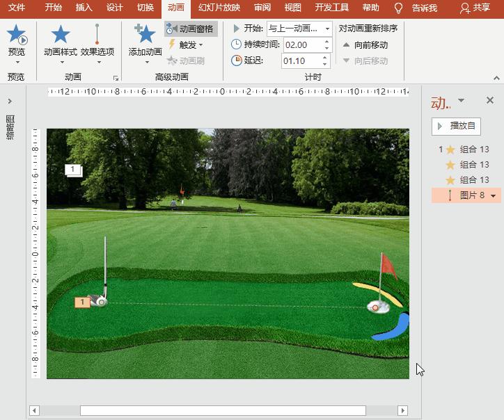Image resolution: width=504 pixels, height=420 pixels.
Task: Open the 开始 start timing dropdown
Action: pyautogui.click(x=327, y=29)
